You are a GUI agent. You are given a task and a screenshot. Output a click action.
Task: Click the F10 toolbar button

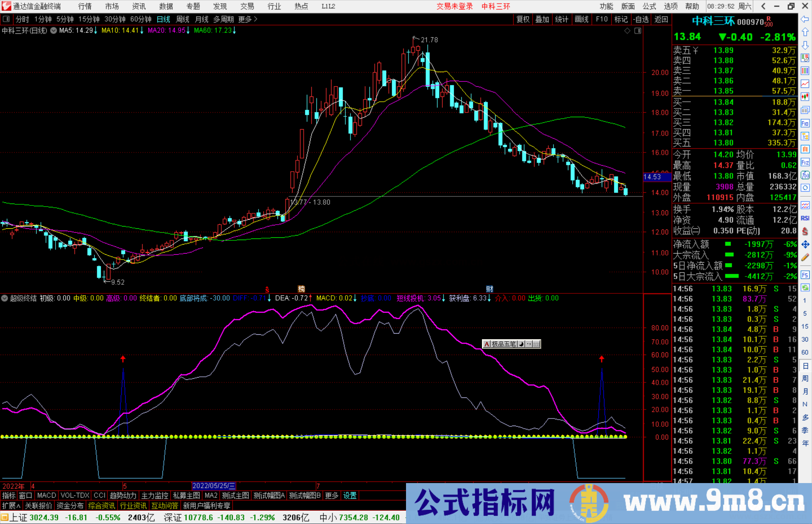click(601, 19)
